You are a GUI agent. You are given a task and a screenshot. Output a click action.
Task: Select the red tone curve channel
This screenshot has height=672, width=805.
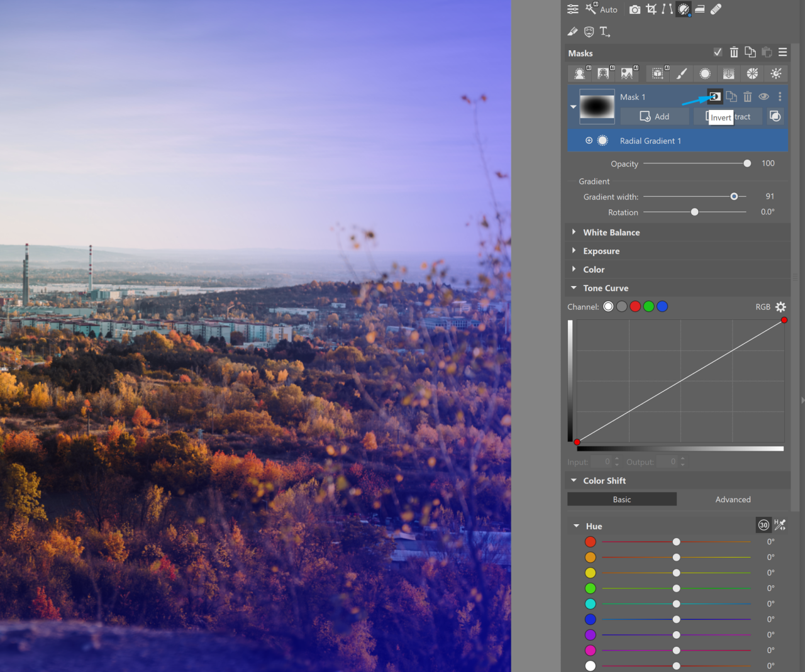(635, 307)
